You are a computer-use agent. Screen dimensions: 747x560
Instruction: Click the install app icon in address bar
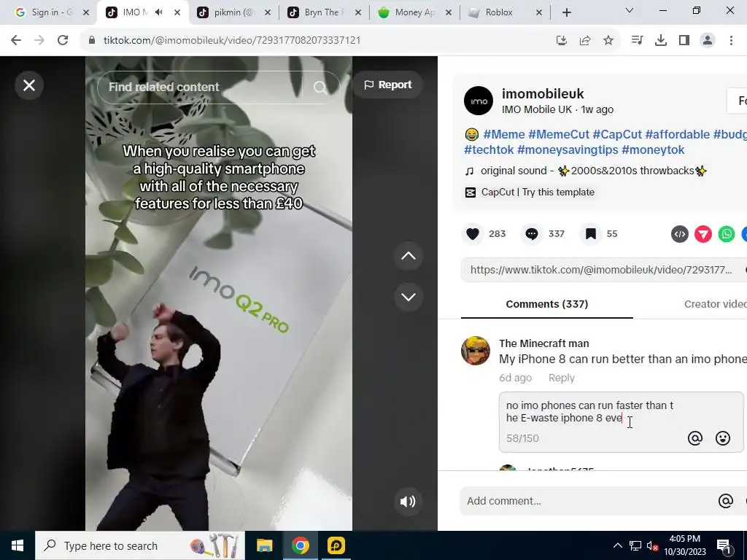pos(562,41)
